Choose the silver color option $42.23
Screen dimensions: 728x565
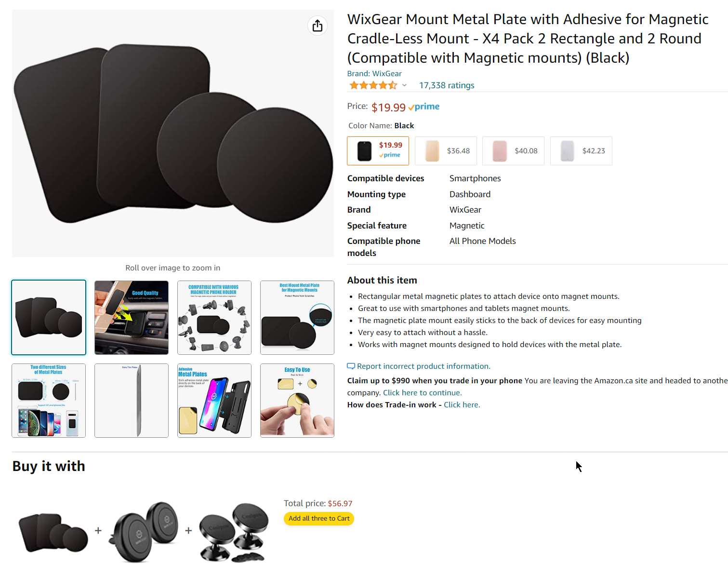pos(581,151)
